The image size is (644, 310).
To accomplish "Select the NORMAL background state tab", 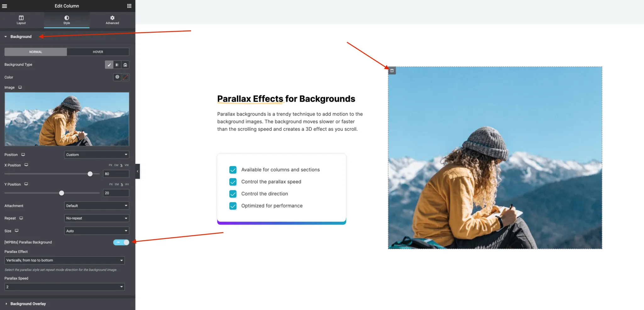I will 36,52.
